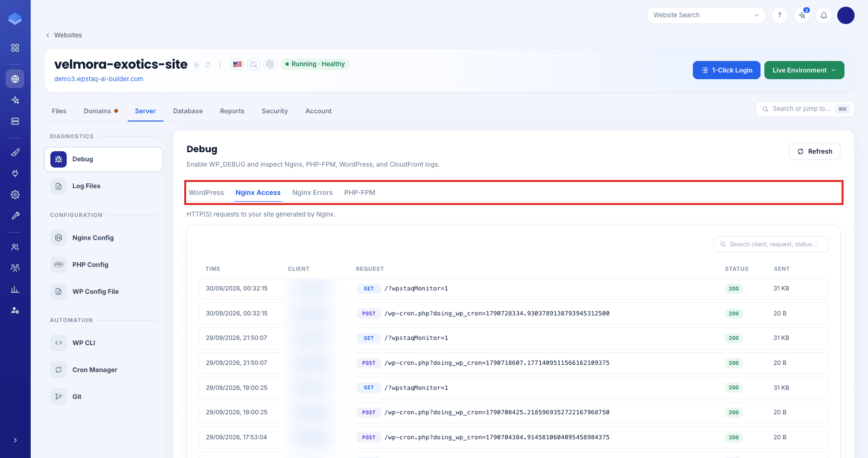Expand the Live Environment dropdown
The height and width of the screenshot is (458, 868).
pyautogui.click(x=804, y=70)
